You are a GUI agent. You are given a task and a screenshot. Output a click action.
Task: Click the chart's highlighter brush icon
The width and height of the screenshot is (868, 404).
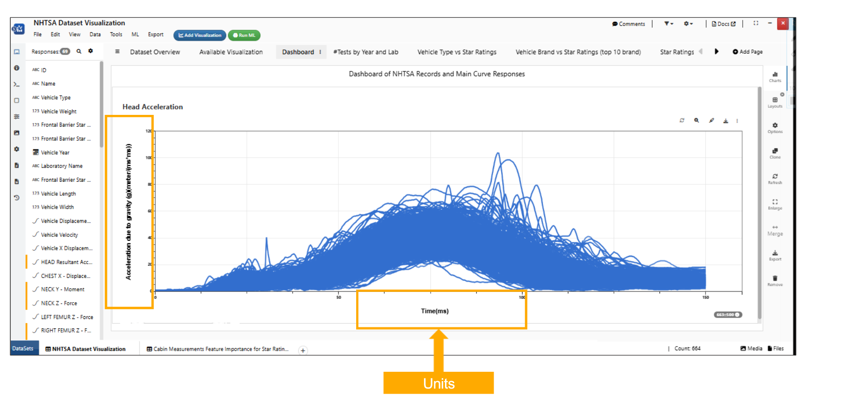pos(711,120)
